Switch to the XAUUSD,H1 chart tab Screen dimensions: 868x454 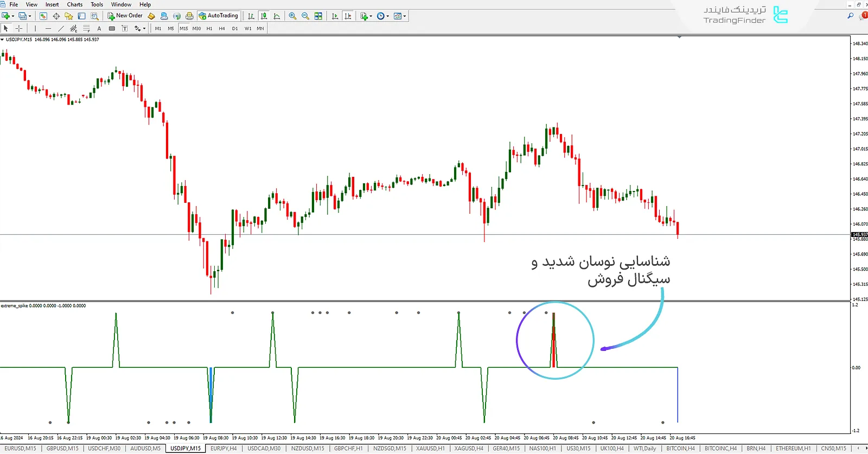pyautogui.click(x=430, y=449)
